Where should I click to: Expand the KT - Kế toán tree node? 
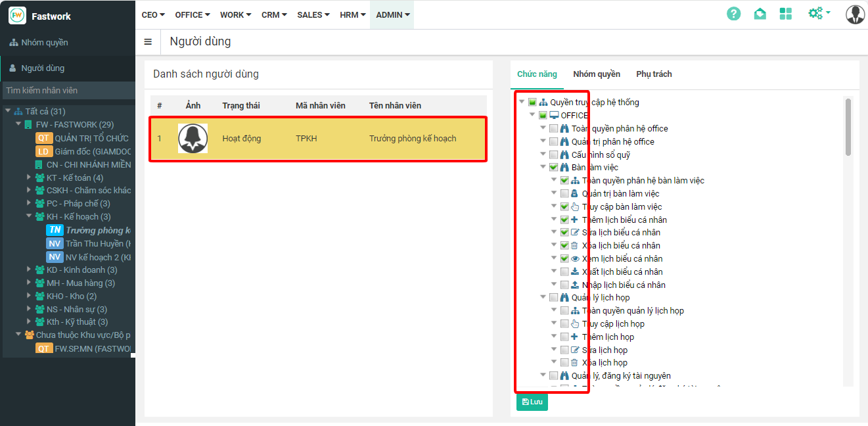point(29,177)
